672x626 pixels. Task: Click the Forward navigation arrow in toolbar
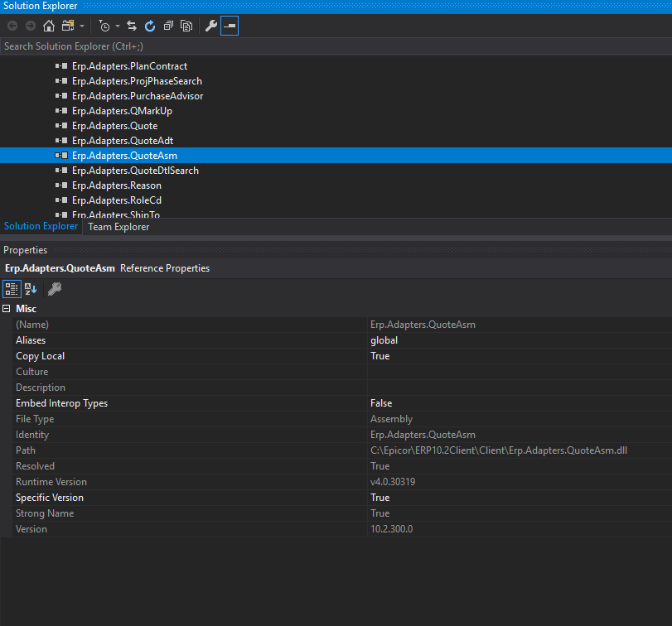31,26
